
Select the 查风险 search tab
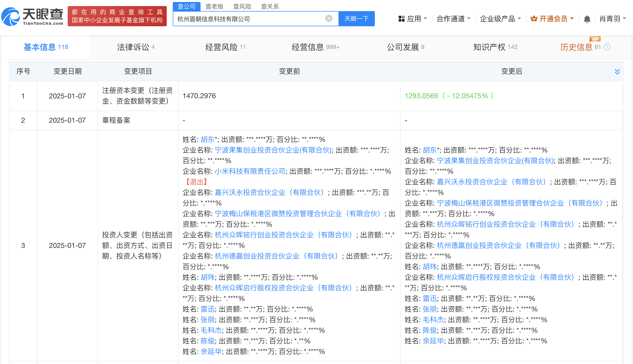tap(242, 6)
